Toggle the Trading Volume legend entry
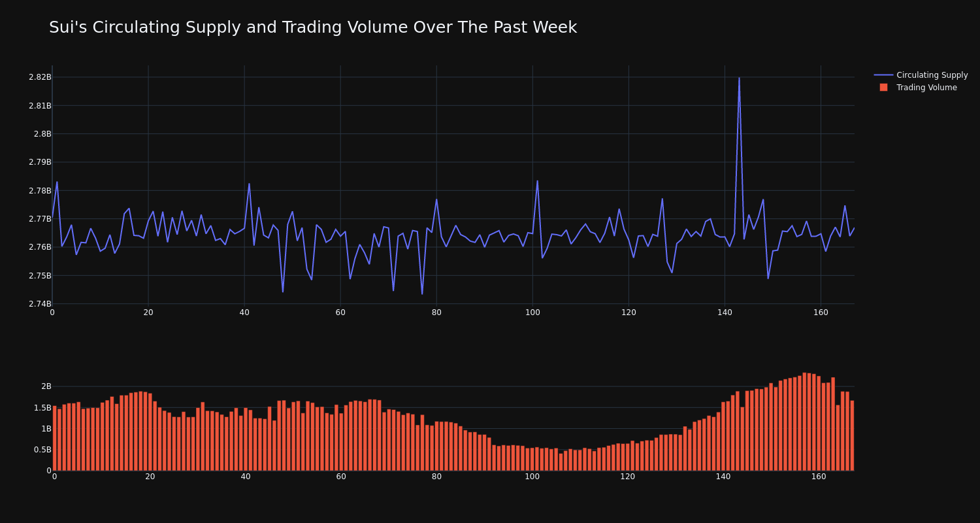The height and width of the screenshot is (523, 980). click(921, 88)
